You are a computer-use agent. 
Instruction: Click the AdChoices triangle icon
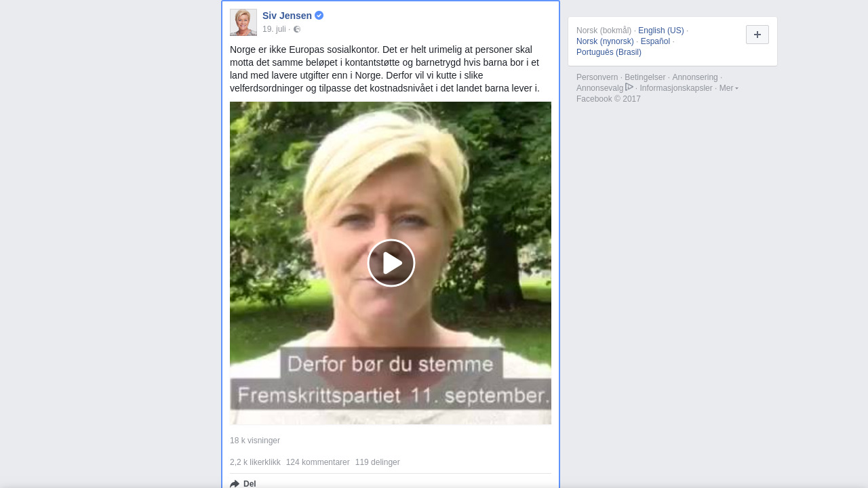(x=629, y=87)
